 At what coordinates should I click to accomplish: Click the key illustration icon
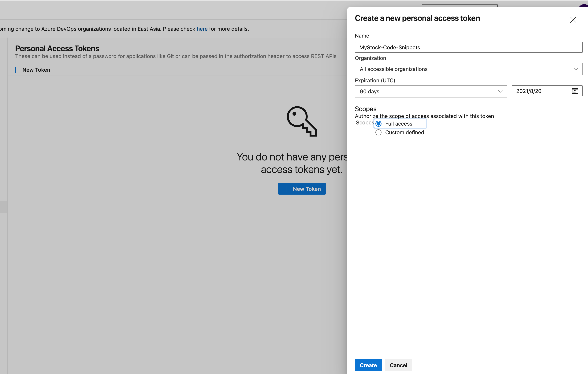pyautogui.click(x=302, y=121)
